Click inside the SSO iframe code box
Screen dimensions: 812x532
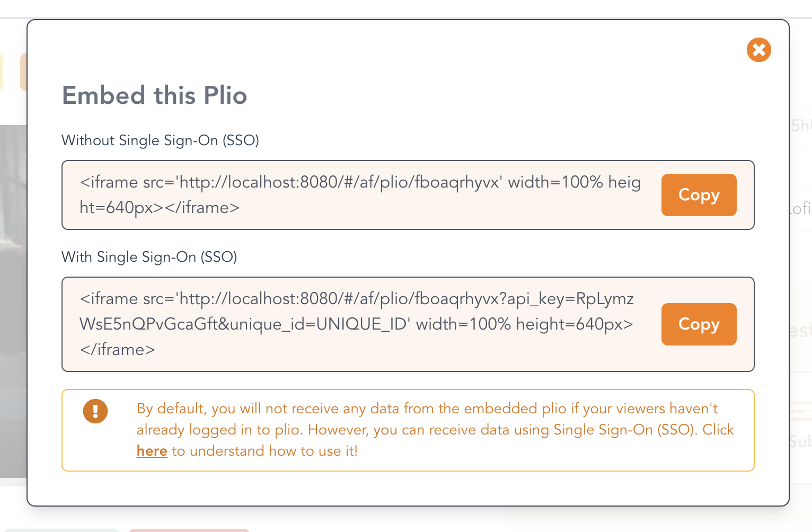pos(360,324)
